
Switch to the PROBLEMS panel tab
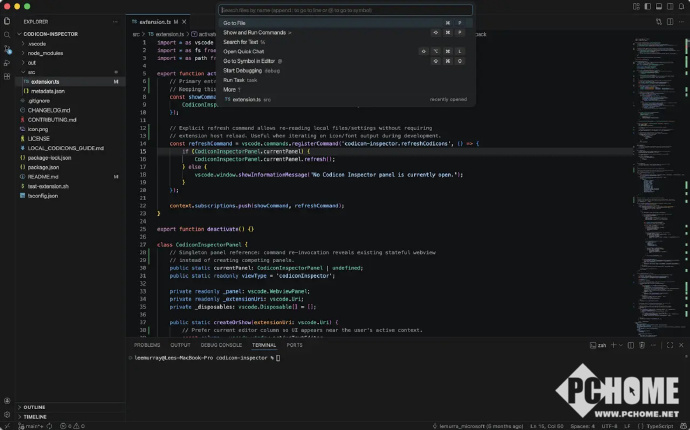pyautogui.click(x=147, y=345)
